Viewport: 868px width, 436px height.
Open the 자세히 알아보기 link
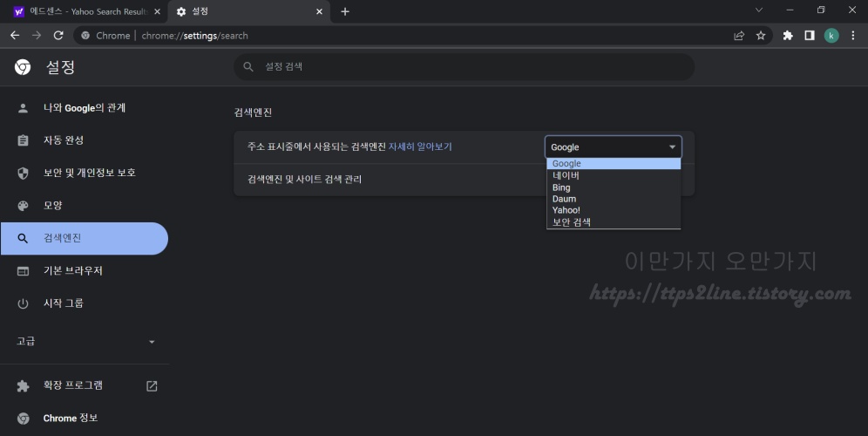420,146
